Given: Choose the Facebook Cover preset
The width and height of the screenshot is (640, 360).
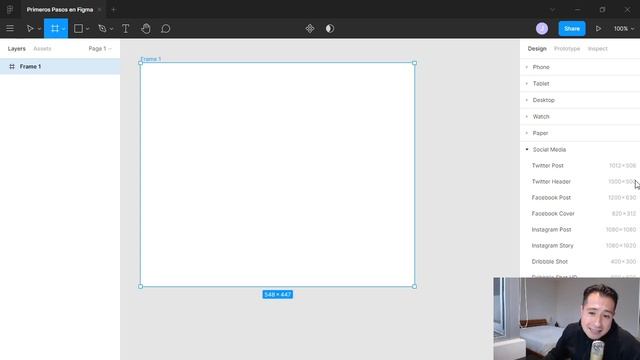Looking at the screenshot, I should pos(580,213).
